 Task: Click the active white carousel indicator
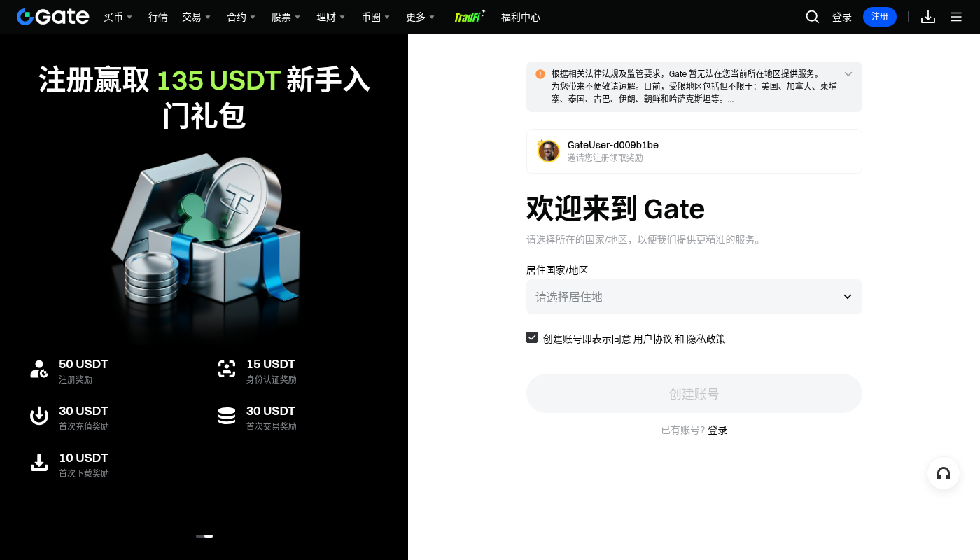[x=209, y=536]
